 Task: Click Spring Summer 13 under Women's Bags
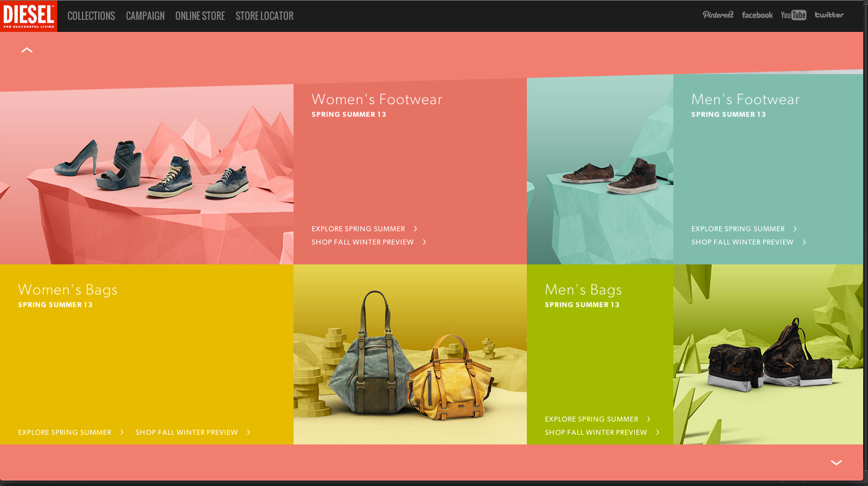[55, 305]
